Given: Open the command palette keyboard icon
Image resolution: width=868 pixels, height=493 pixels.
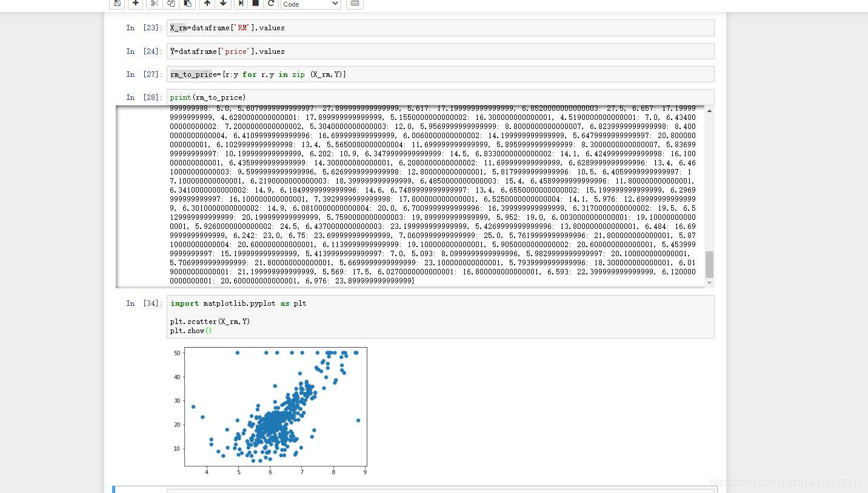Looking at the screenshot, I should click(355, 4).
